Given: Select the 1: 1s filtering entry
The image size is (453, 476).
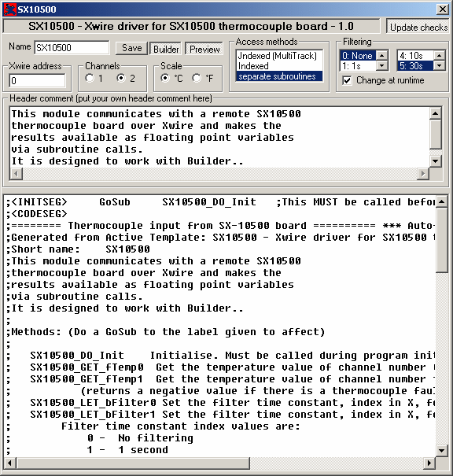Looking at the screenshot, I should tap(358, 66).
